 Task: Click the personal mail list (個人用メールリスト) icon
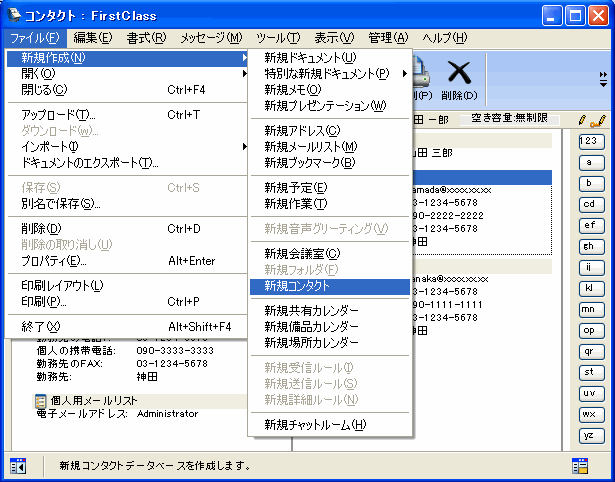tap(40, 400)
